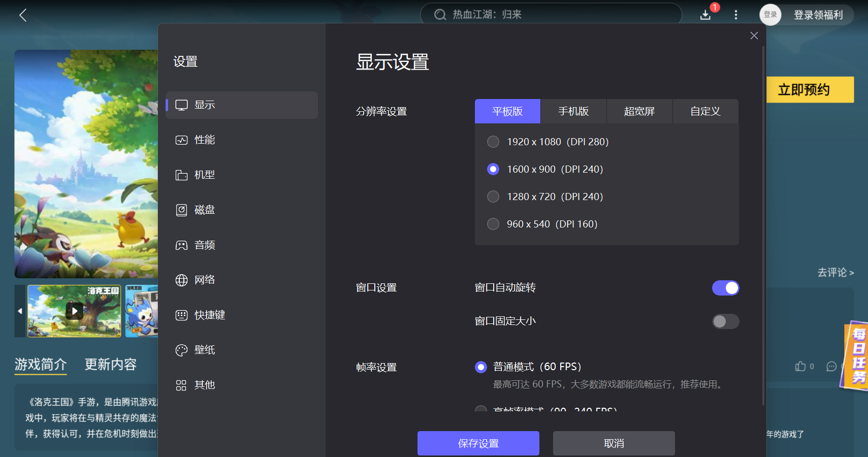This screenshot has width=868, height=457.
Task: Click the settings dialog vertical scrollbar
Action: coord(763,226)
